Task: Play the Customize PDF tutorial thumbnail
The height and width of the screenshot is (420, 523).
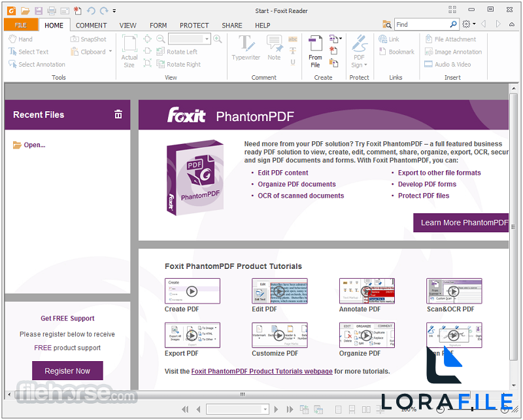Action: (280, 335)
